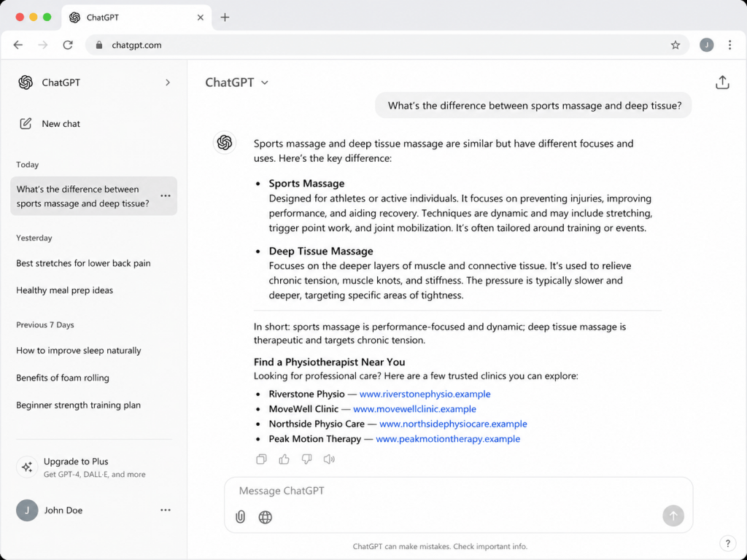The height and width of the screenshot is (560, 747).
Task: Copy the response with the copy icon
Action: 261,459
